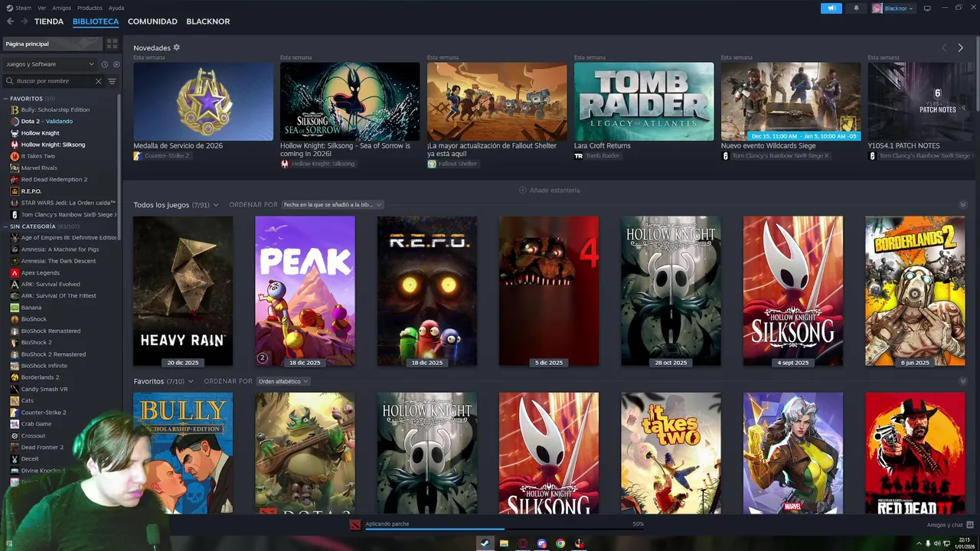
Task: Collapse the Todos los juegos shelf chevron
Action: [963, 204]
